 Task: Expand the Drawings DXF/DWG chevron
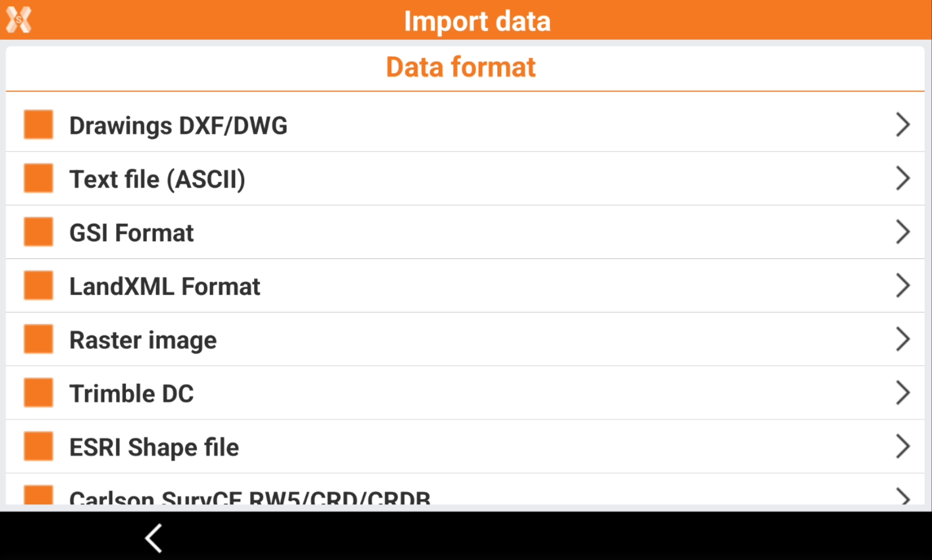pos(903,125)
